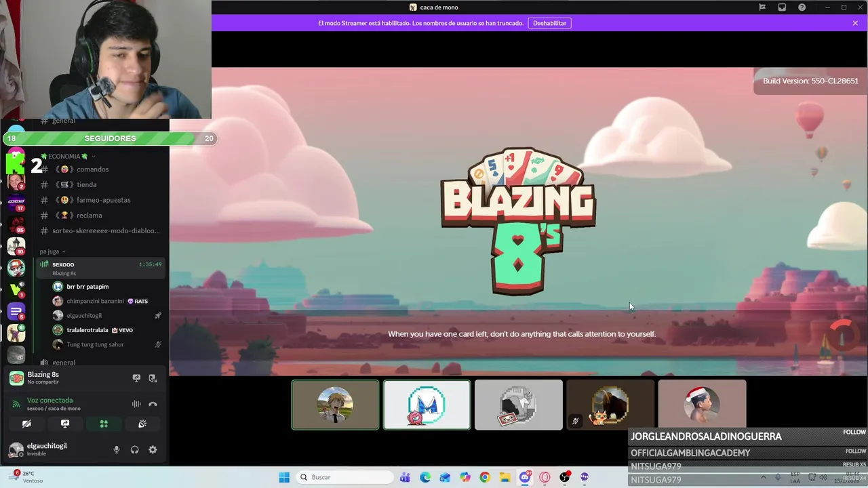Select the gray participant tile in the middle
The height and width of the screenshot is (488, 868).
(518, 405)
